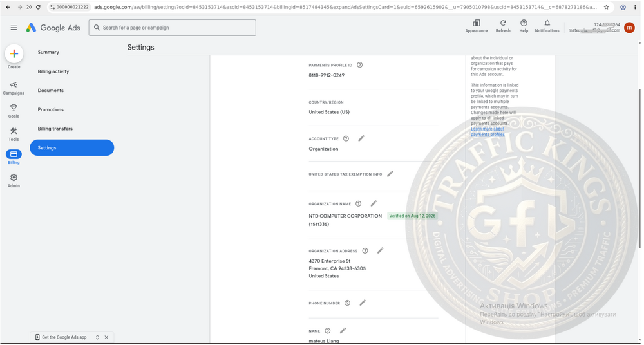Click the browser address bar URL
644x345 pixels.
pos(345,7)
